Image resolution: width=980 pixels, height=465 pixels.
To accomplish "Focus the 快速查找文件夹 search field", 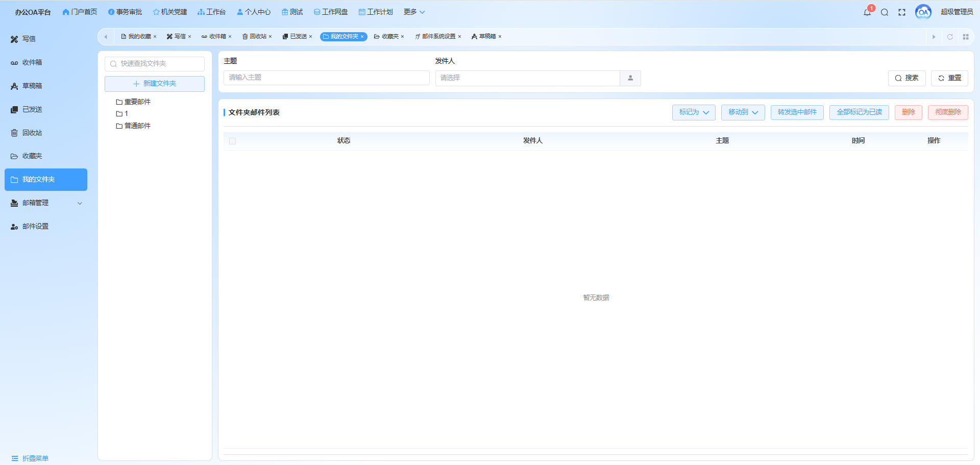I will click(155, 64).
